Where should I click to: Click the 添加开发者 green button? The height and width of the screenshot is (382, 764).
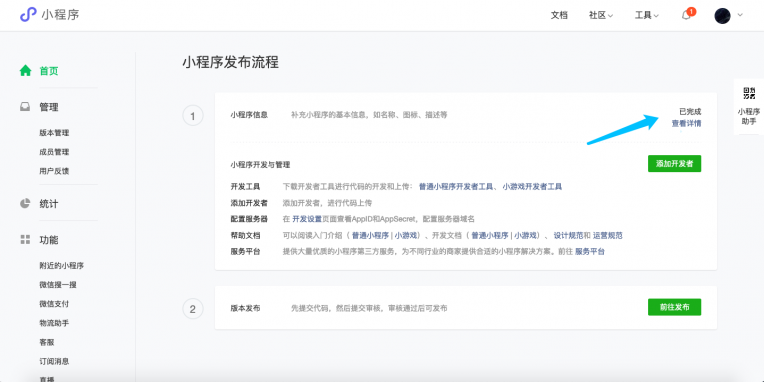pos(674,164)
